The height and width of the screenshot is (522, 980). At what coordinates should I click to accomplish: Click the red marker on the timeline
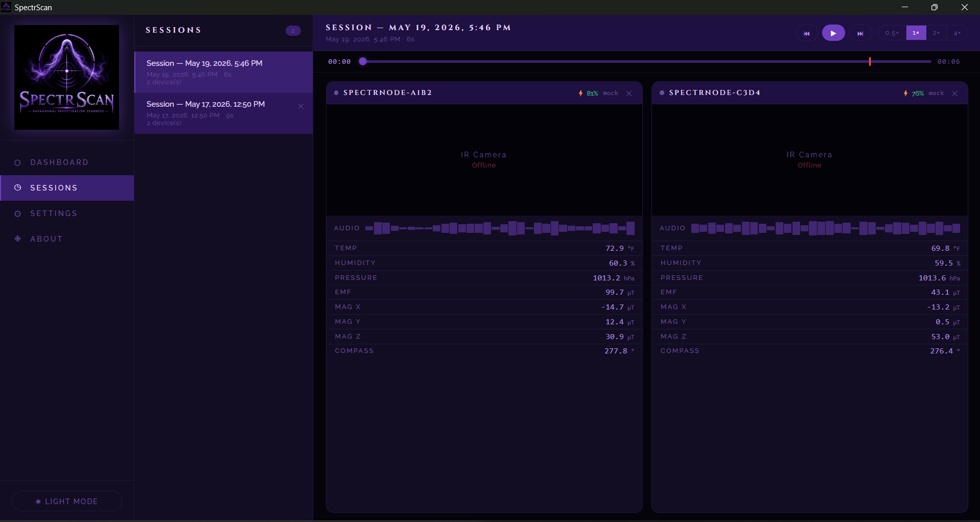[870, 61]
